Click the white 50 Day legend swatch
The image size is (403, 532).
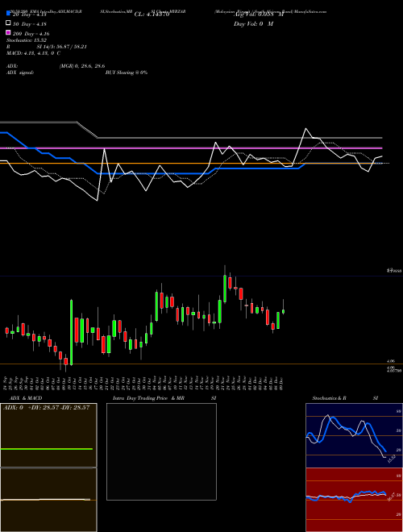coord(8,23)
